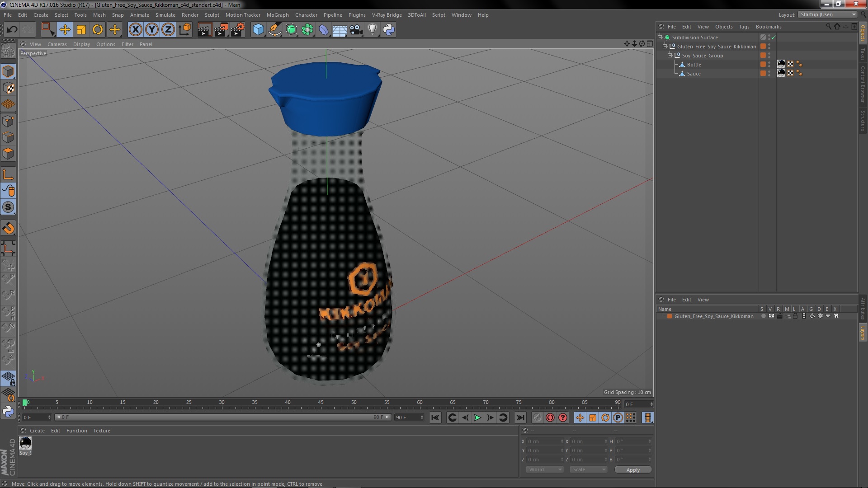Switch to Model mode in left sidebar
868x488 pixels.
8,71
